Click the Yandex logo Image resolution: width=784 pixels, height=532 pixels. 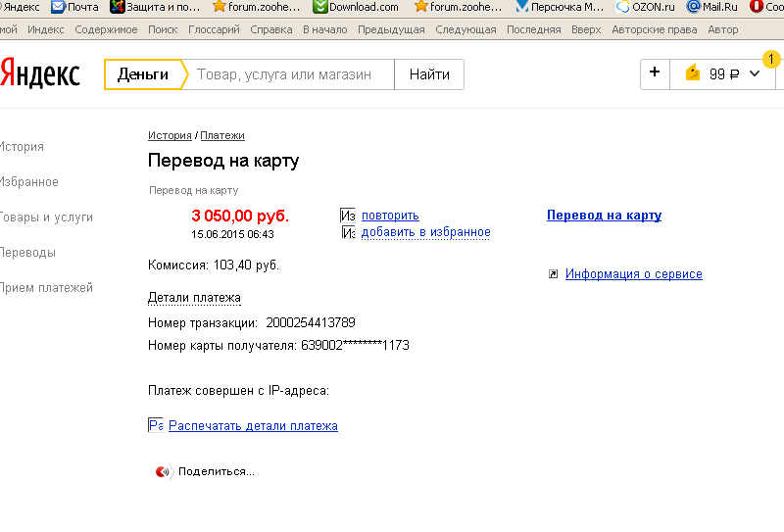pos(40,74)
